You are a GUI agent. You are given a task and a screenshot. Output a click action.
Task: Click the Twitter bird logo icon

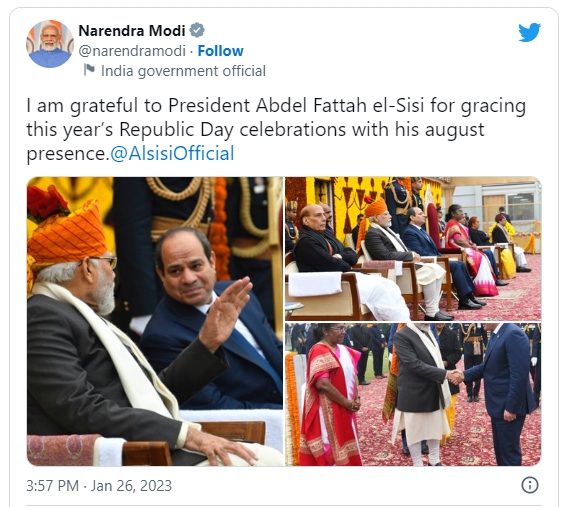coord(530,33)
